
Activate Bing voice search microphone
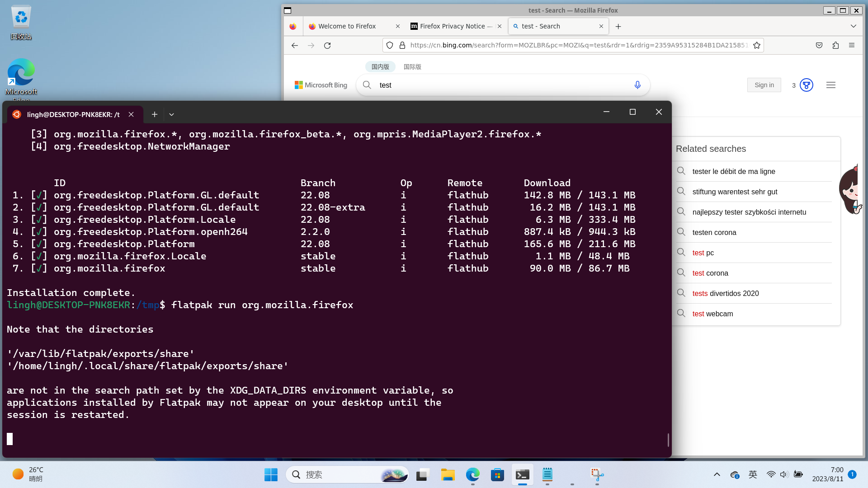click(x=637, y=85)
